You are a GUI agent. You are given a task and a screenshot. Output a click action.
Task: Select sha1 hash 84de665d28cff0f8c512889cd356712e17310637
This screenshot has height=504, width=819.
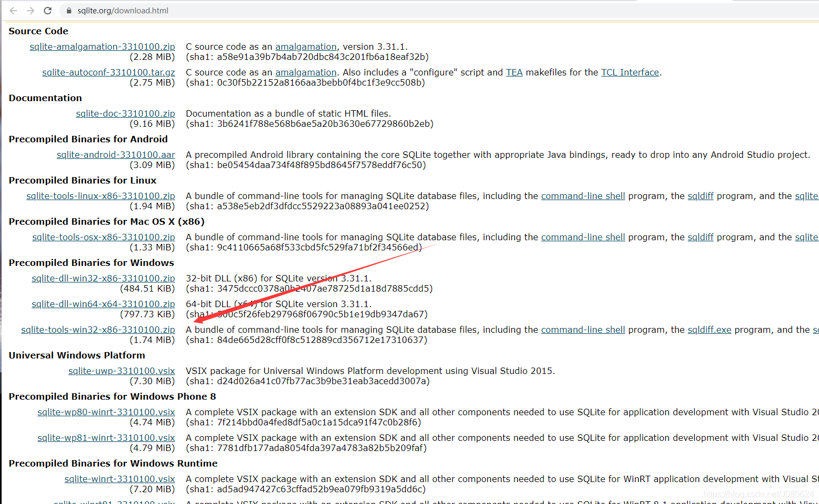click(x=321, y=340)
